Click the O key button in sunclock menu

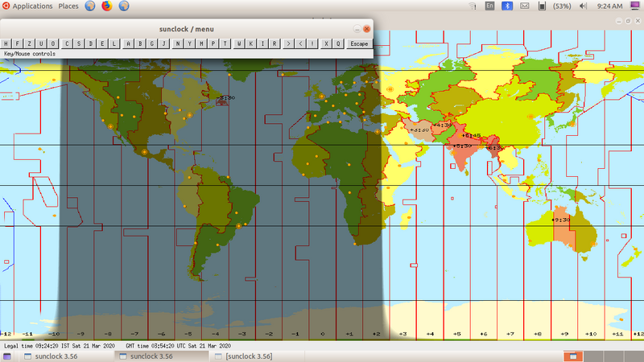click(53, 43)
